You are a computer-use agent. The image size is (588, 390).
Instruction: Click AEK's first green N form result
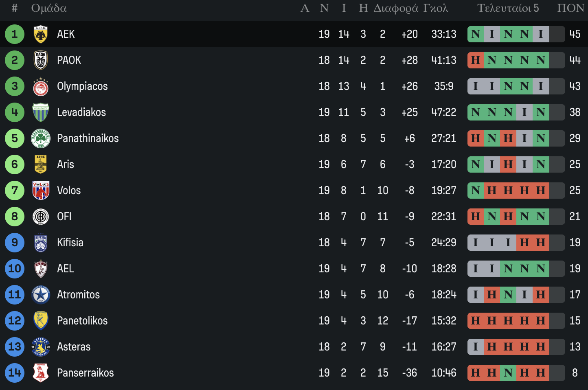point(476,34)
